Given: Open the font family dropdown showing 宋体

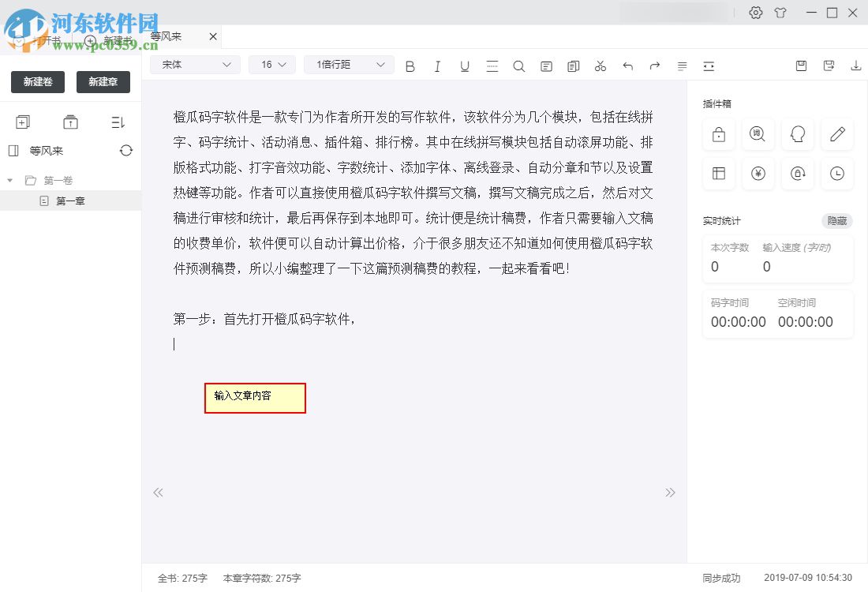Looking at the screenshot, I should click(194, 65).
